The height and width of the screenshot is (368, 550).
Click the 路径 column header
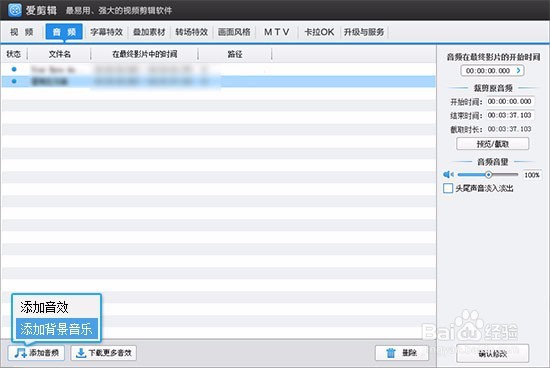235,54
